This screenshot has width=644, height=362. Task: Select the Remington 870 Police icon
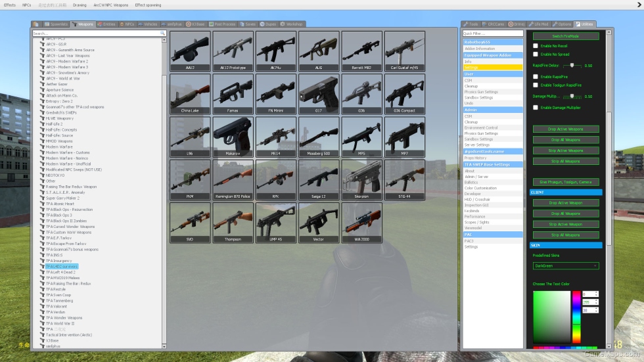tap(233, 180)
